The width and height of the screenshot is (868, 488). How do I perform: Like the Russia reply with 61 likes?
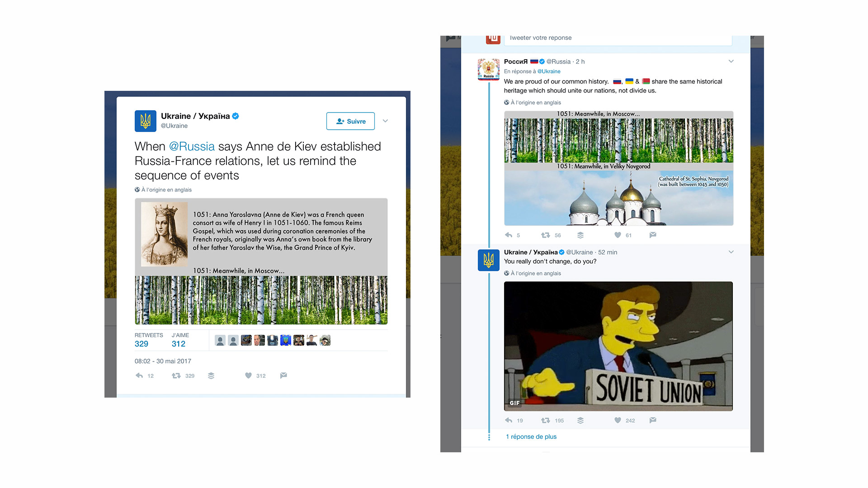618,235
